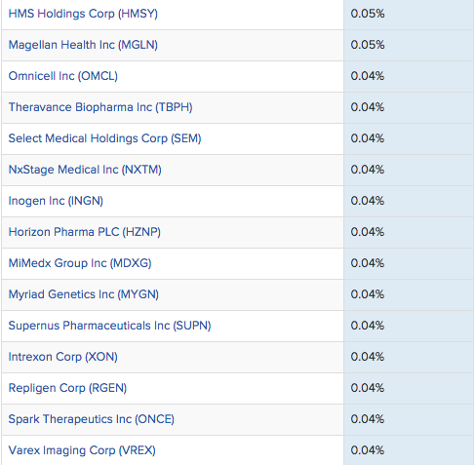Open the Horizon Pharma PLC (HZNP) link
Viewport: 476px width, 465px height.
pyautogui.click(x=85, y=232)
